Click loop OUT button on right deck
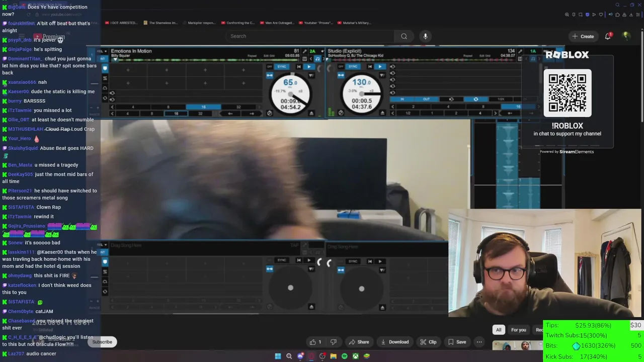Viewport: 644px width, 362px height. click(x=427, y=99)
